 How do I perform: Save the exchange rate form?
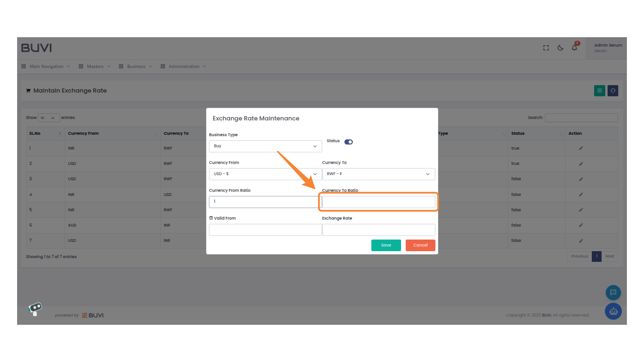[x=386, y=245]
